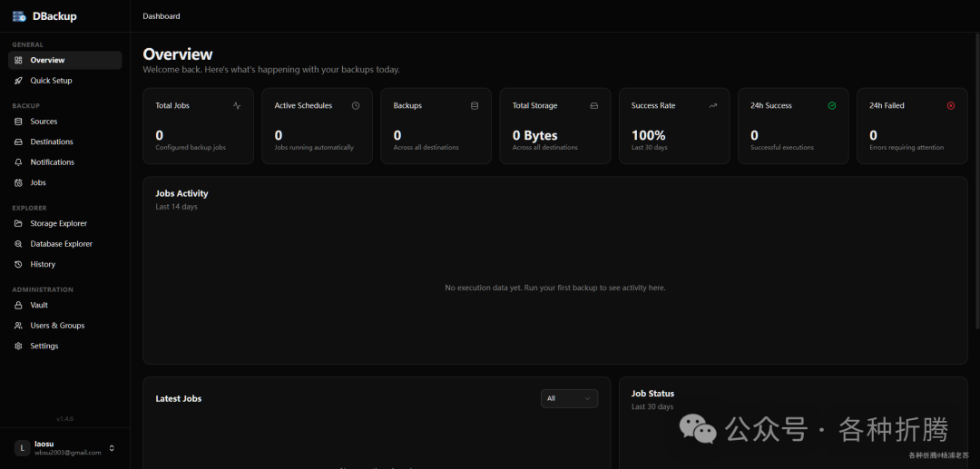Click the page vertical scrollbar
This screenshot has width=980, height=469.
(976, 181)
